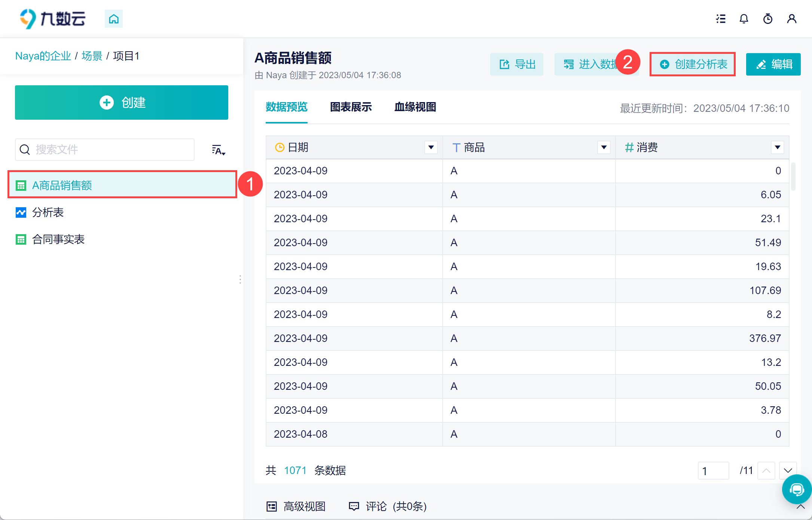Viewport: 812px width, 520px height.
Task: Open the user profile icon
Action: [x=791, y=19]
